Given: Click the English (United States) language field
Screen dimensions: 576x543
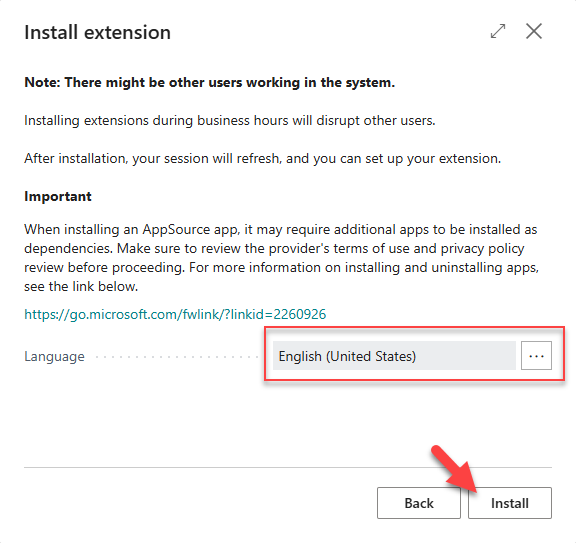Looking at the screenshot, I should 394,356.
